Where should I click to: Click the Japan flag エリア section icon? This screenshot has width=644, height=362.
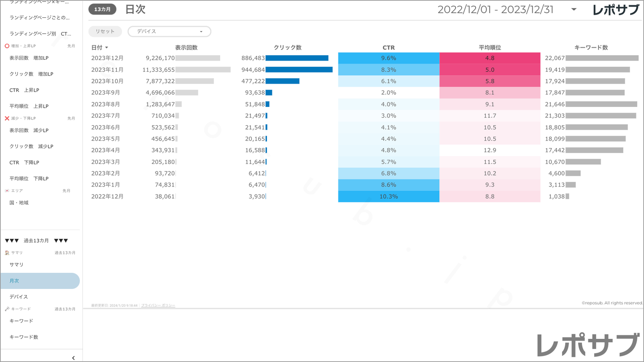point(7,191)
